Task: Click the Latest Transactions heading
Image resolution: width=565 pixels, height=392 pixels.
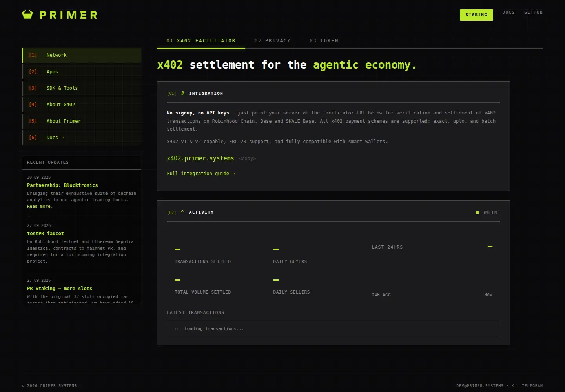Action: [195, 312]
